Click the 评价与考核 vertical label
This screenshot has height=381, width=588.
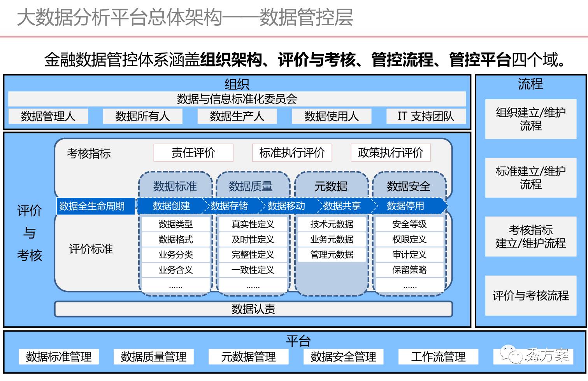[29, 233]
